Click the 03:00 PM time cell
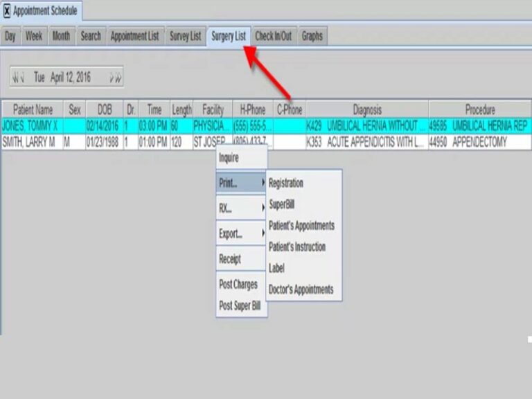This screenshot has height=399, width=532. click(x=154, y=126)
